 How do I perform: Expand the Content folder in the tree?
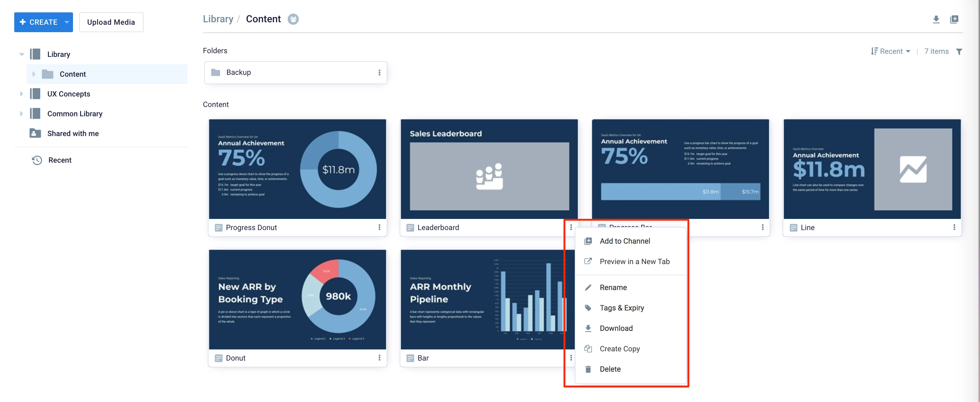point(34,74)
